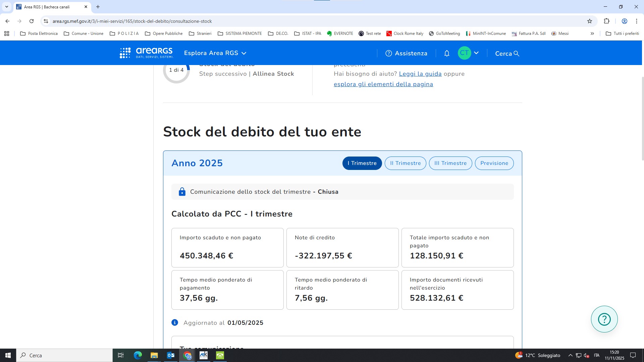This screenshot has width=644, height=362.
Task: Open the Leggi la guida link
Action: point(420,74)
